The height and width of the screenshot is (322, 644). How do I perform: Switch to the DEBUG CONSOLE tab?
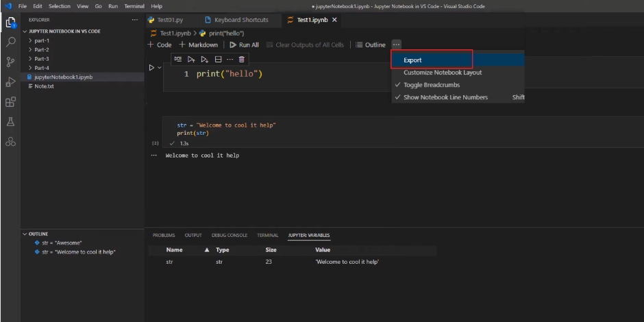pos(230,236)
